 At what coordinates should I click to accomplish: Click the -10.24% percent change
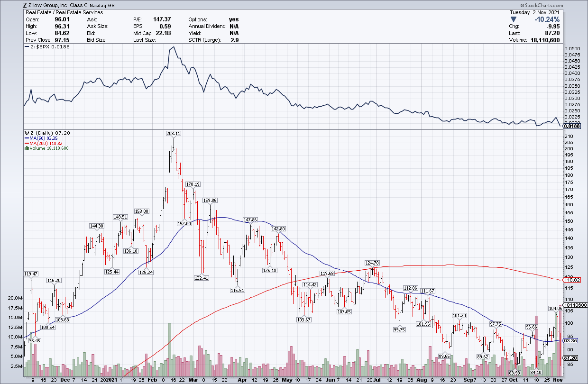tap(547, 19)
